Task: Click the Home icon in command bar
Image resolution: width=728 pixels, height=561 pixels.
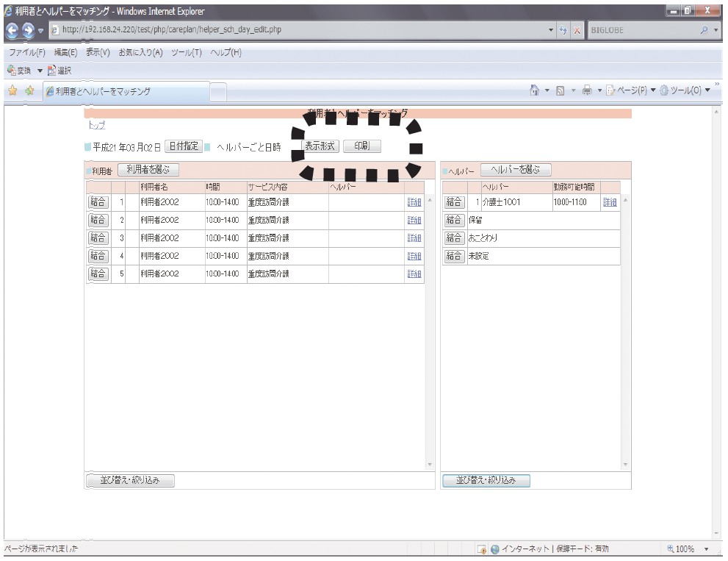Action: [534, 90]
